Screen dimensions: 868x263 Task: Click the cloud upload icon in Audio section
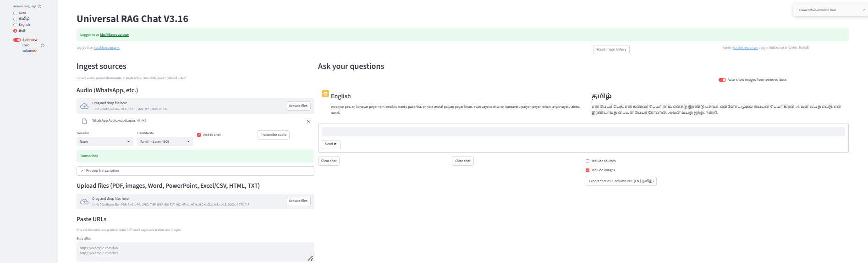pos(84,106)
